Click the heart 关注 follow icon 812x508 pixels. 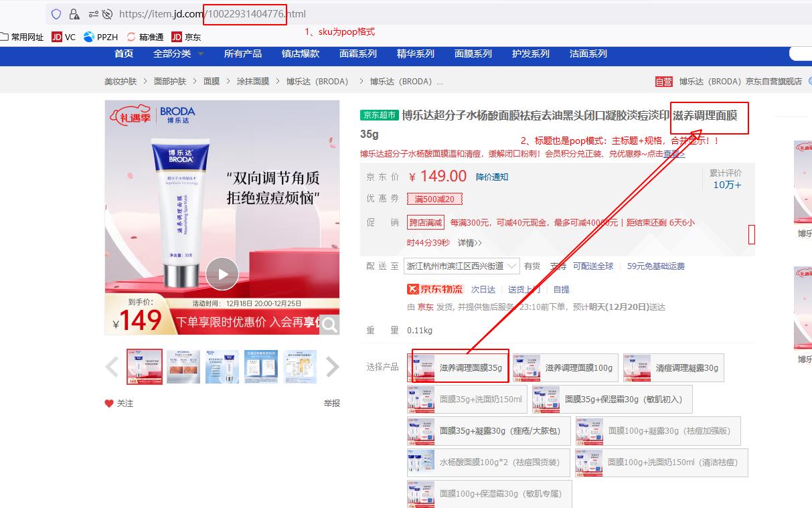(109, 404)
